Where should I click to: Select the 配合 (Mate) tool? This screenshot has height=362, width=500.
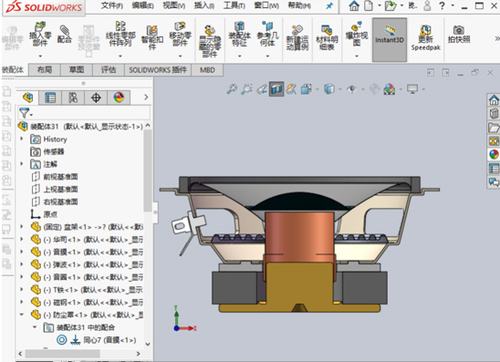coord(64,34)
